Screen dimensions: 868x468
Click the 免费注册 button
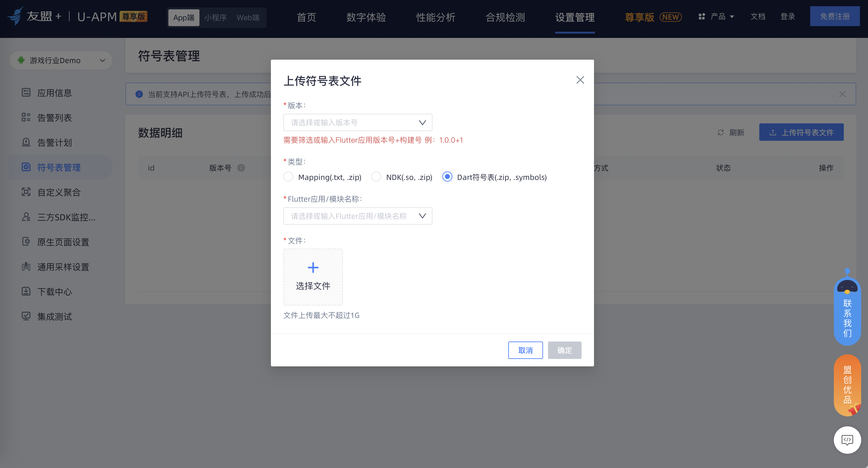[x=835, y=16]
